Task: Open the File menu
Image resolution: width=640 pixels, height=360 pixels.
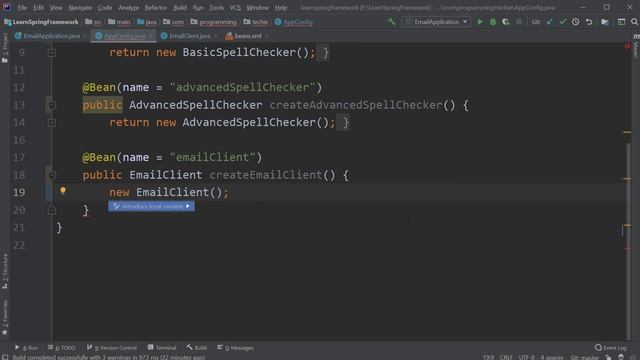Action: click(x=22, y=8)
